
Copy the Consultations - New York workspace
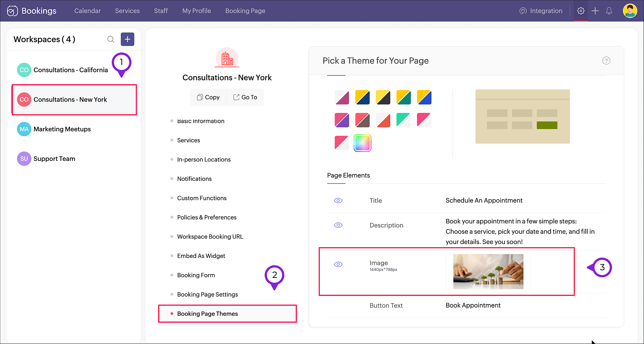click(x=208, y=97)
